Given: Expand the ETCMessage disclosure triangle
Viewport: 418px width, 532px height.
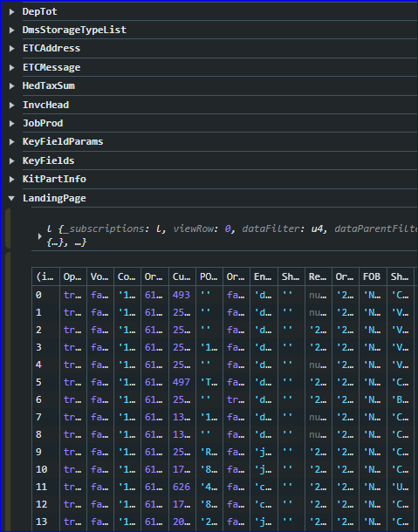Looking at the screenshot, I should (x=12, y=67).
